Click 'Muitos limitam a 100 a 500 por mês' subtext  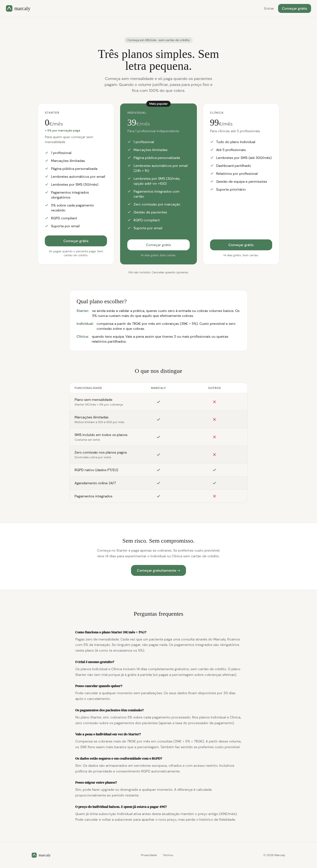pos(99,422)
